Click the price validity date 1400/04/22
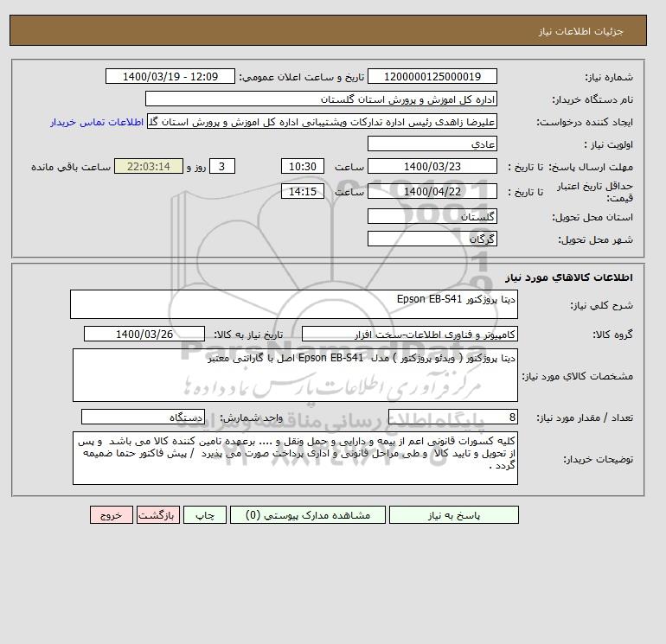This screenshot has height=644, width=666. 432,191
